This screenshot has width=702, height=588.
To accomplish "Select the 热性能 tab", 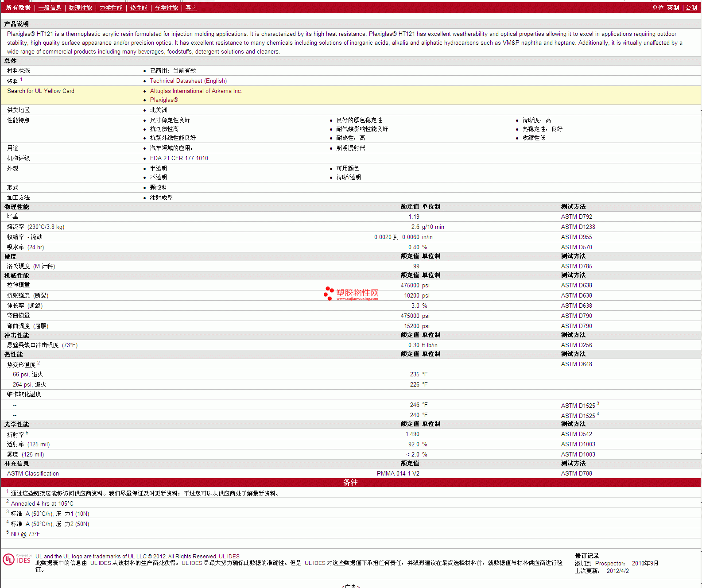I will tap(139, 8).
